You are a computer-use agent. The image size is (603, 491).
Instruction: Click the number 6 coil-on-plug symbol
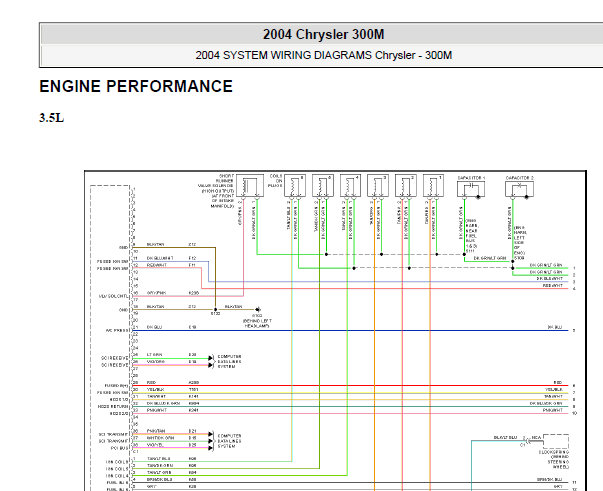click(x=295, y=186)
